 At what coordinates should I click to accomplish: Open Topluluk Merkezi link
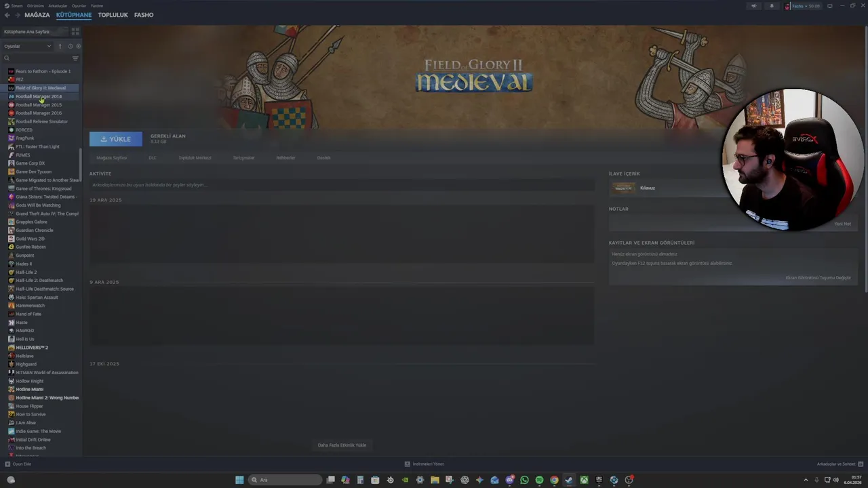point(195,158)
